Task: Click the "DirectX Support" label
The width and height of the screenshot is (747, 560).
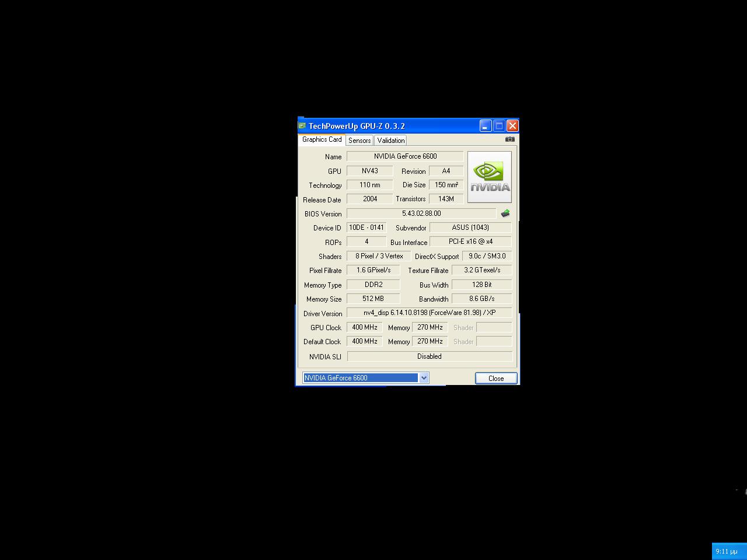Action: tap(437, 257)
